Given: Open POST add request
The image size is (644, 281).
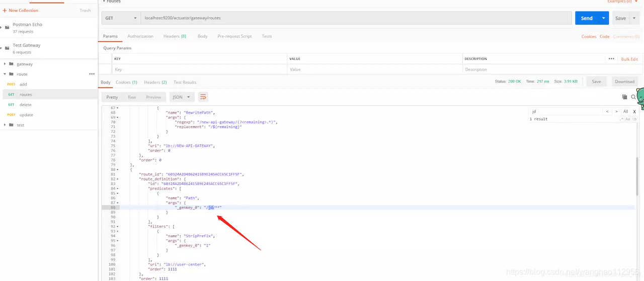Looking at the screenshot, I should [48, 84].
